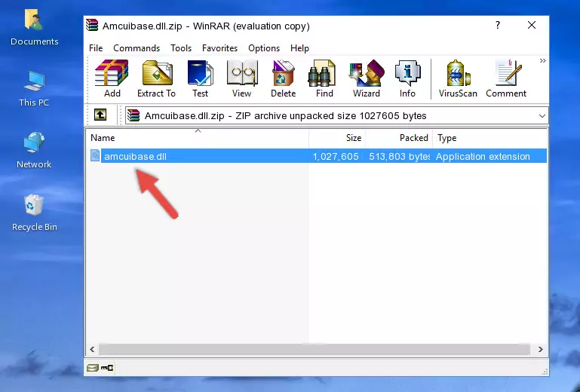
Task: Click the archive address bar field
Action: [x=336, y=116]
